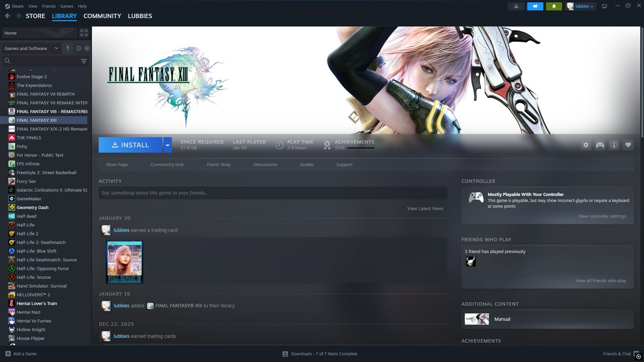Open the lubbies account dropdown
644x362 pixels.
[x=581, y=6]
